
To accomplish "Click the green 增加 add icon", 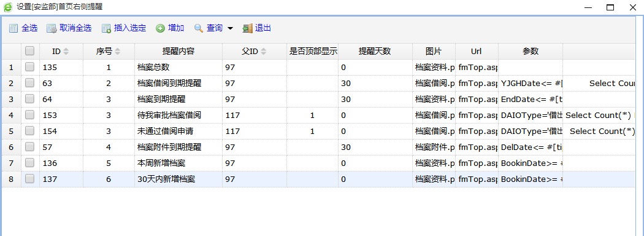I will click(x=161, y=28).
